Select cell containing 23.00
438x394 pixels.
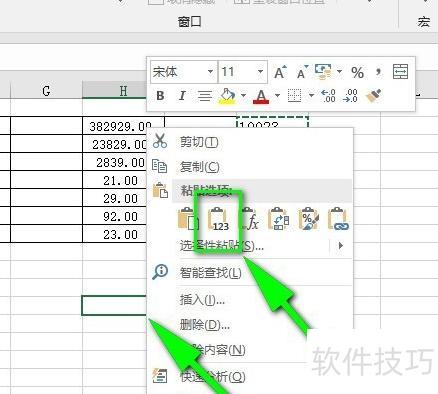pyautogui.click(x=115, y=234)
